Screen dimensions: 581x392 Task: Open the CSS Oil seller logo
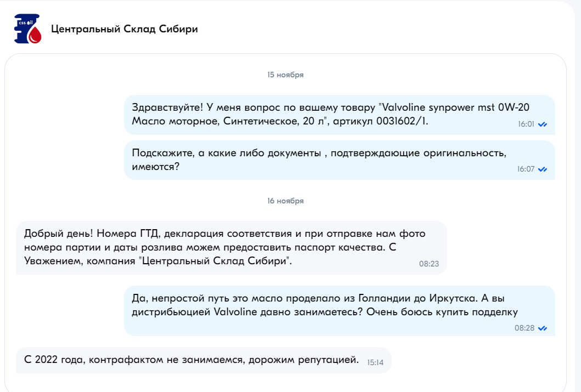point(27,29)
